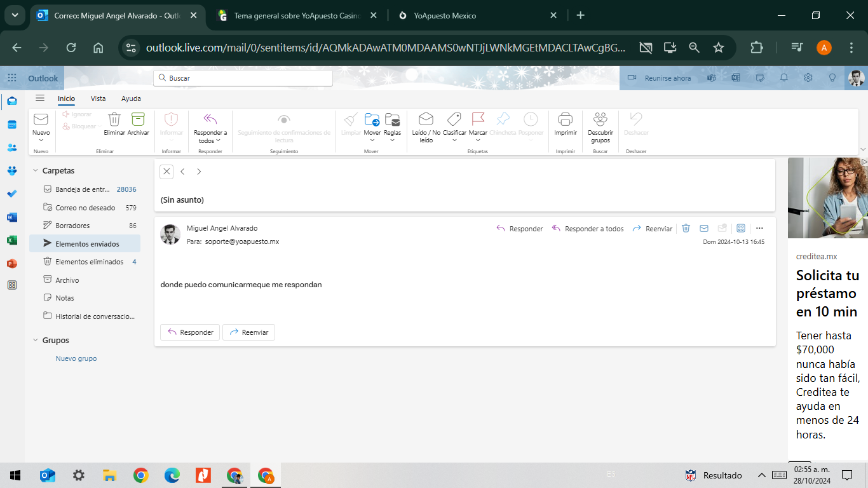
Task: Open the more actions ellipsis menu
Action: [759, 228]
